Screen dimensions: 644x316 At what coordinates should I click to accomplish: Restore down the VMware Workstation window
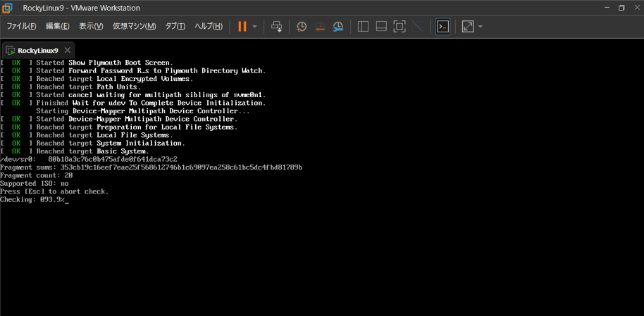point(621,8)
